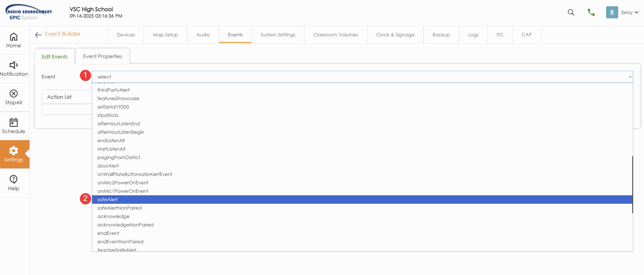Open the Home sidebar icon

pyautogui.click(x=13, y=37)
